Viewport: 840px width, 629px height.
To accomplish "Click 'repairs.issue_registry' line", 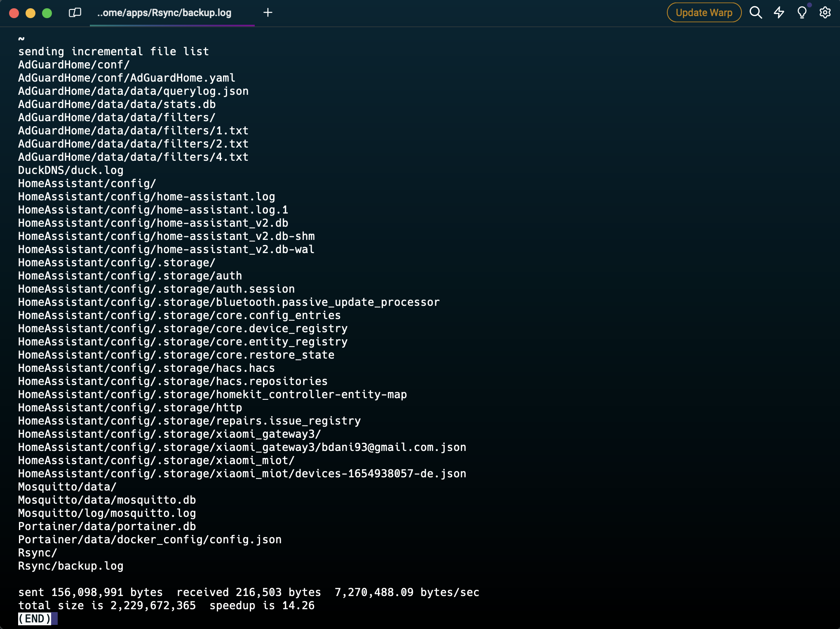I will coord(189,421).
